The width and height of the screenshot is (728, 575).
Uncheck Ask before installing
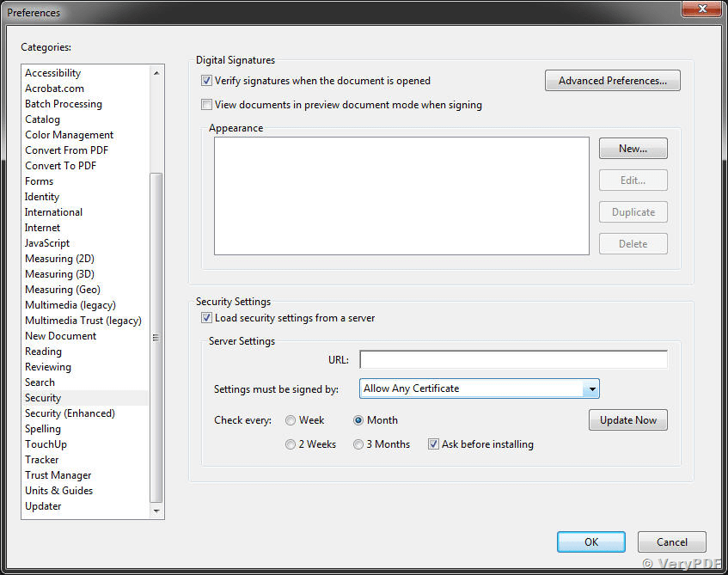(x=433, y=444)
